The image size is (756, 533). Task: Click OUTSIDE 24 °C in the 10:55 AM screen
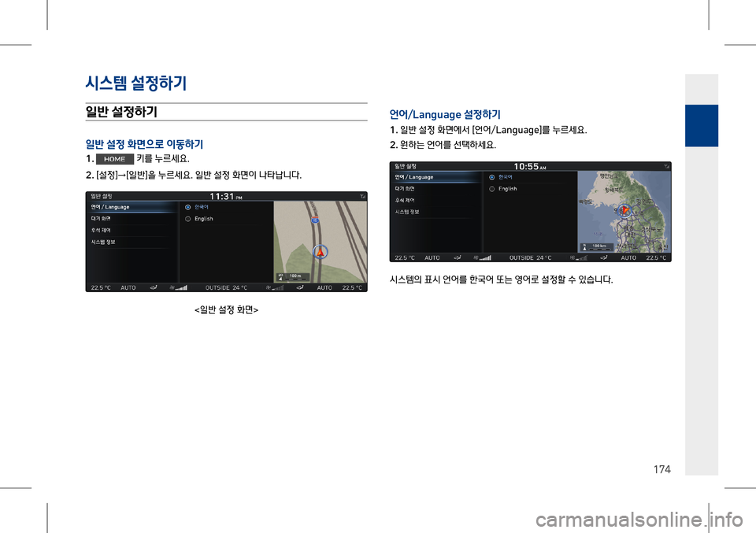[530, 257]
